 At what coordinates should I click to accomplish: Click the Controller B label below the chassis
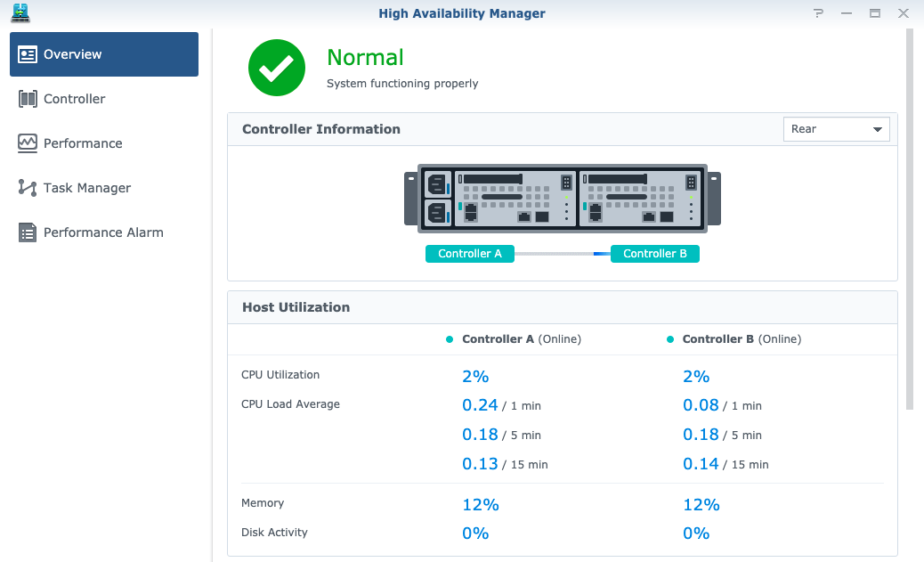[x=655, y=254]
